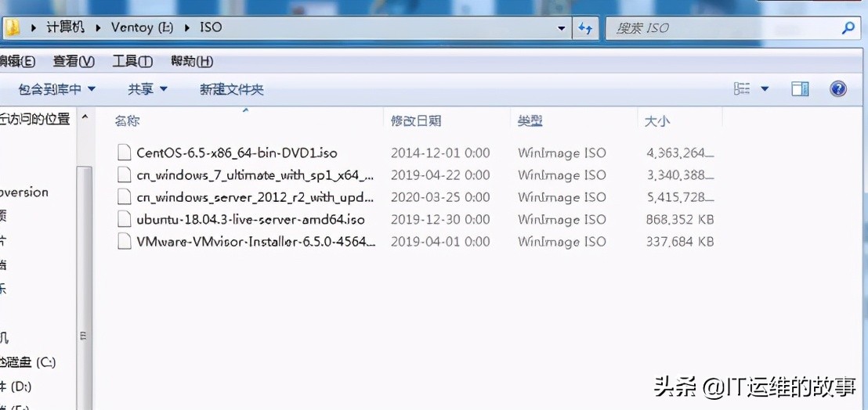Expand the 包含到库中 dropdown

[x=92, y=88]
